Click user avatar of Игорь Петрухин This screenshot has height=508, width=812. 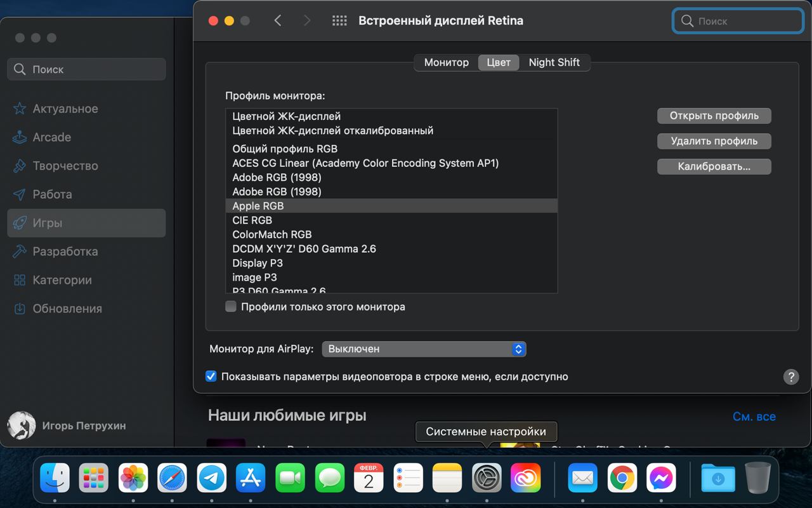[x=22, y=425]
